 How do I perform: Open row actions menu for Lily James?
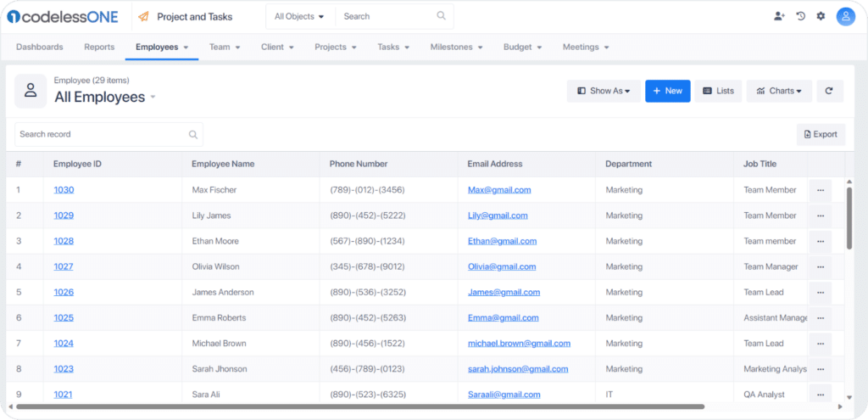[821, 216]
